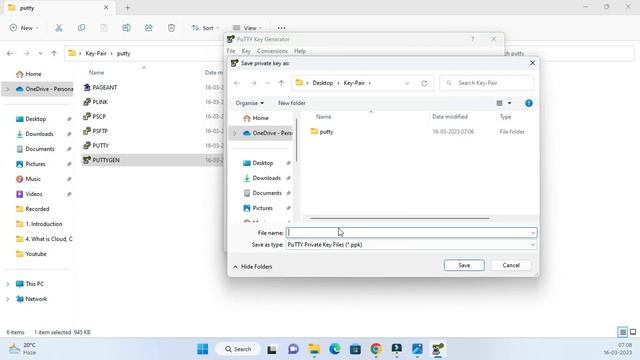Click the Paste icon in Explorer toolbar
The height and width of the screenshot is (360, 640).
[x=104, y=28]
